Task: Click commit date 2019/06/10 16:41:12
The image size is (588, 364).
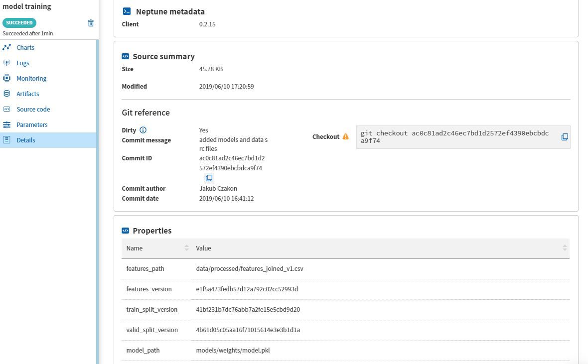Action: click(x=227, y=198)
